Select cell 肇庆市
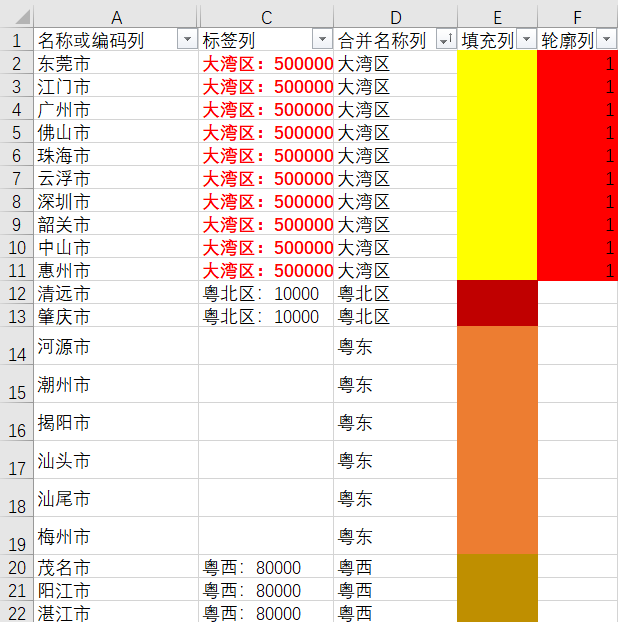This screenshot has height=622, width=618. [116, 316]
